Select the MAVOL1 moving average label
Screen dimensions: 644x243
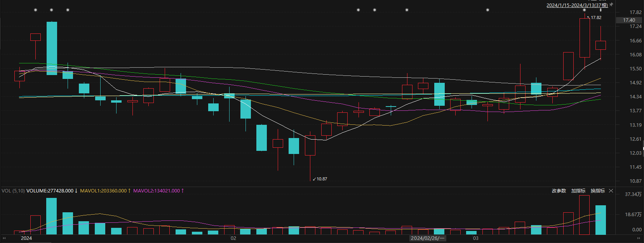(103, 191)
